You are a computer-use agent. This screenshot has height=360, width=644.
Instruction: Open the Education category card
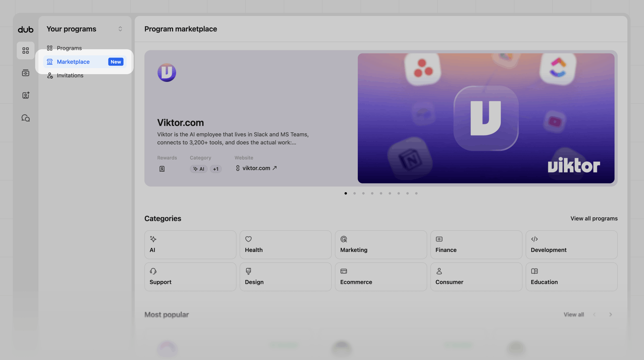(571, 277)
